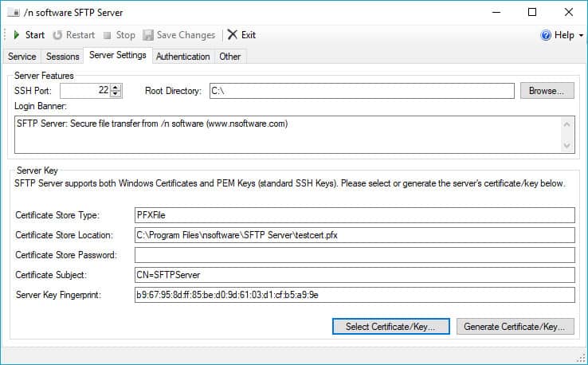588x365 pixels.
Task: Close the SFTP Server window
Action: (x=569, y=13)
